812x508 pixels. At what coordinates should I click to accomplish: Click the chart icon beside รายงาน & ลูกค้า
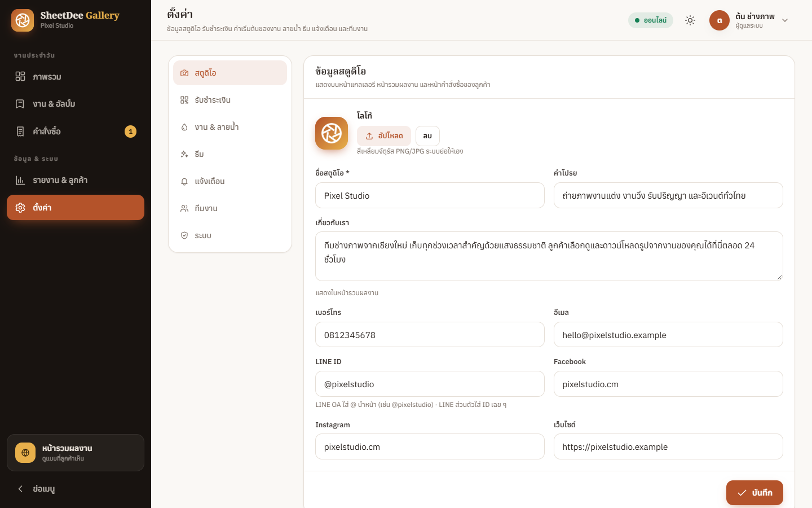(20, 180)
